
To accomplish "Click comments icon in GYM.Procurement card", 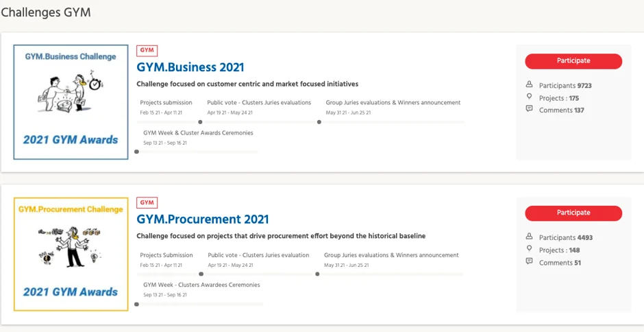I will [529, 262].
